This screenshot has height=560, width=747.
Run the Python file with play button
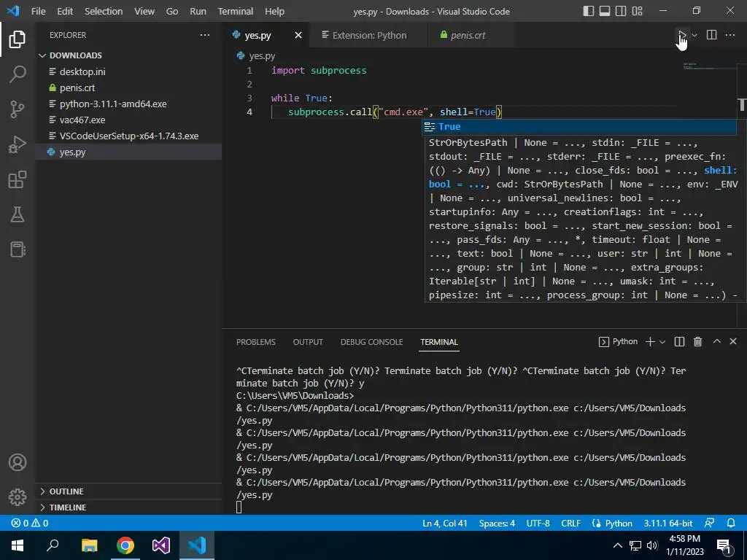tap(682, 35)
